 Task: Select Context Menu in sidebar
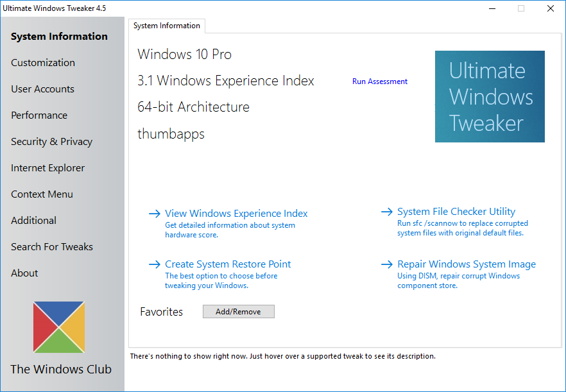click(42, 194)
